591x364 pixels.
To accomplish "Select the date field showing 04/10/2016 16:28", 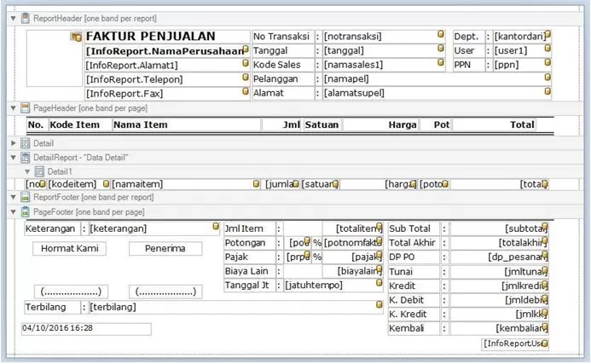I will point(85,328).
